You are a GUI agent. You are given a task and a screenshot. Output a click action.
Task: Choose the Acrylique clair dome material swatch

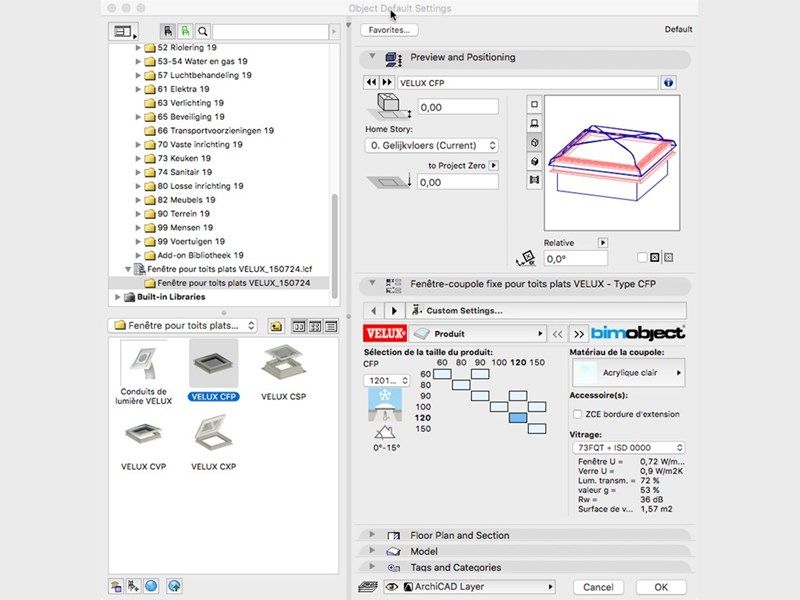pos(627,372)
